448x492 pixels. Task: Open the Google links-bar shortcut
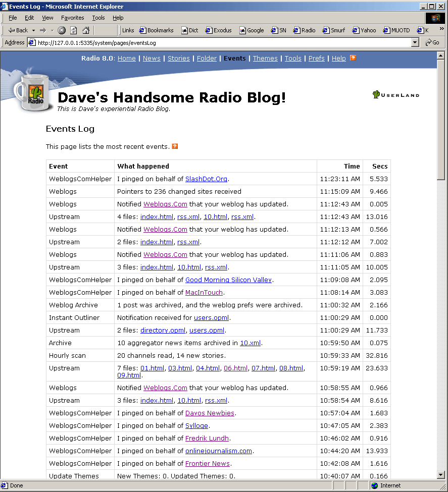tap(252, 30)
